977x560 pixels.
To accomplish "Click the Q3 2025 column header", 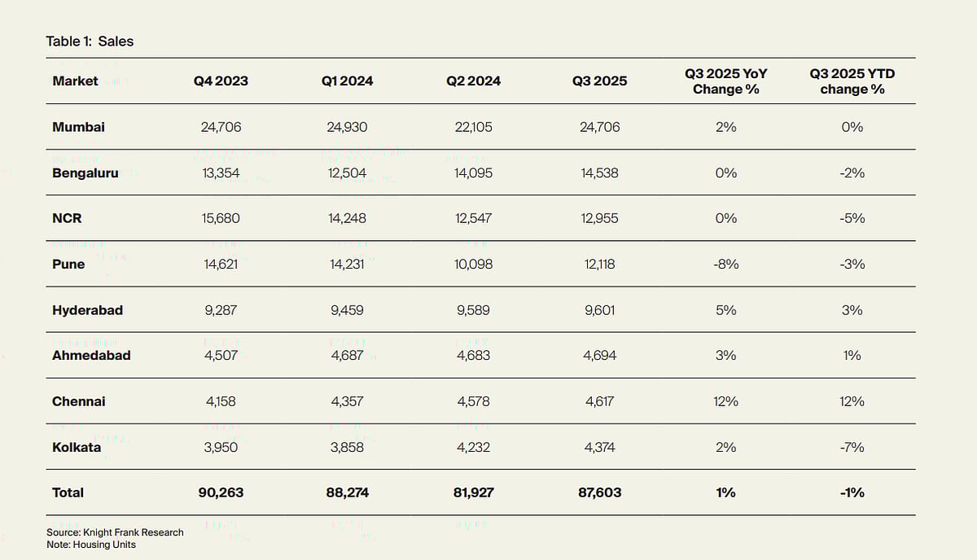I will tap(600, 81).
